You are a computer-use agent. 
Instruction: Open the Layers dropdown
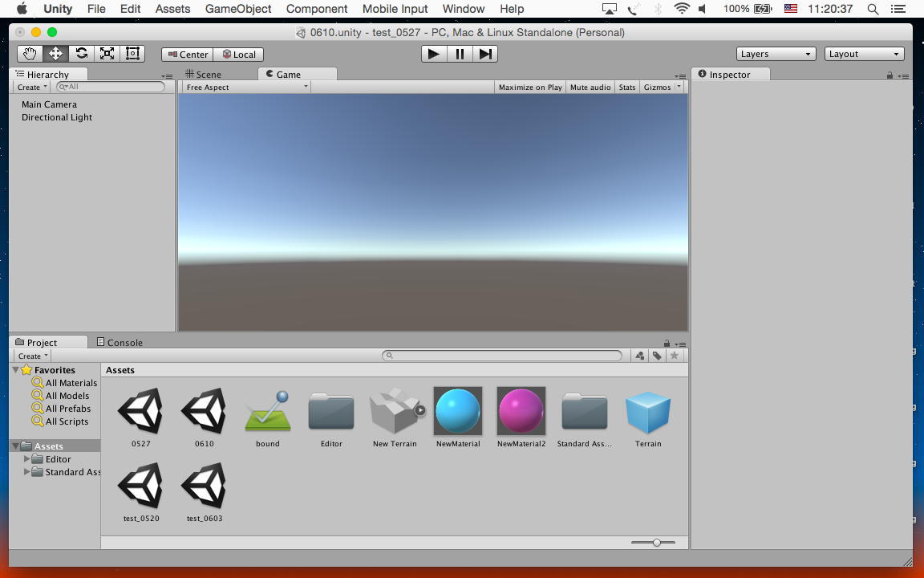tap(776, 54)
